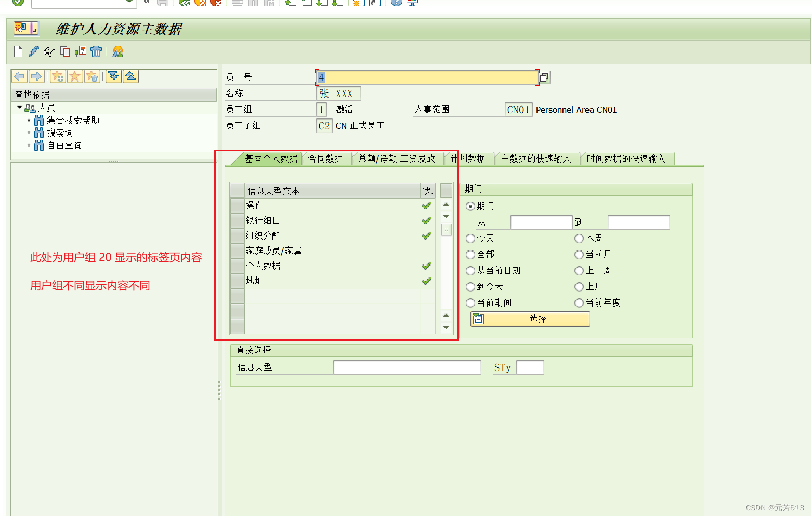Go forward with right arrow in search panel
The image size is (812, 516).
(x=36, y=76)
